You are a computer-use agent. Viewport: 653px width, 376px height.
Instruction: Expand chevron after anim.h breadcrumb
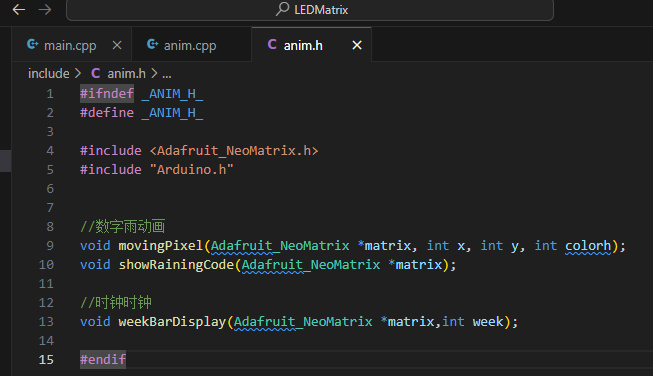click(x=154, y=74)
